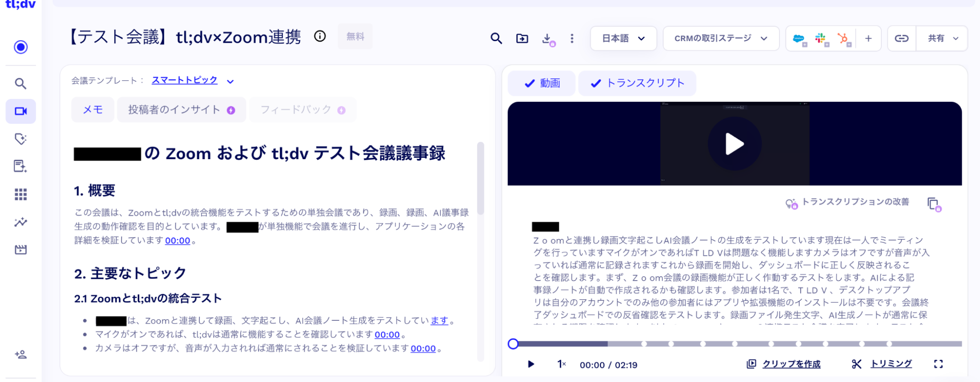Click the copy transcript icon

pyautogui.click(x=933, y=203)
